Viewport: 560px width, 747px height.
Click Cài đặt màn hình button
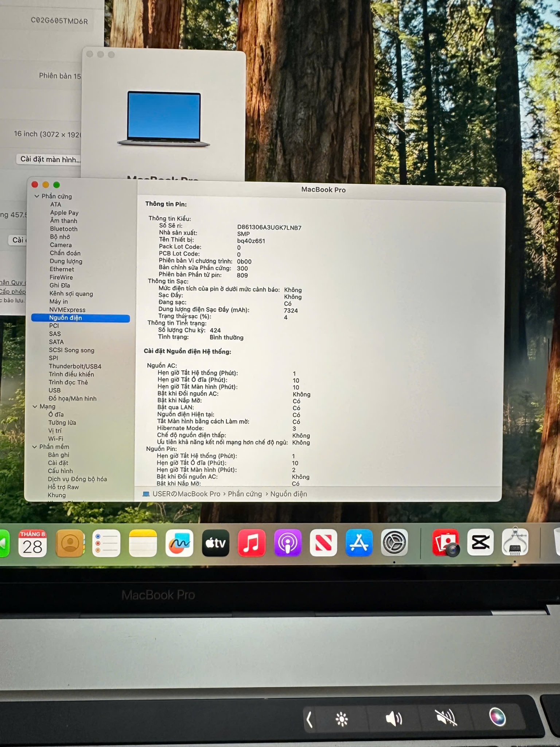click(x=49, y=159)
